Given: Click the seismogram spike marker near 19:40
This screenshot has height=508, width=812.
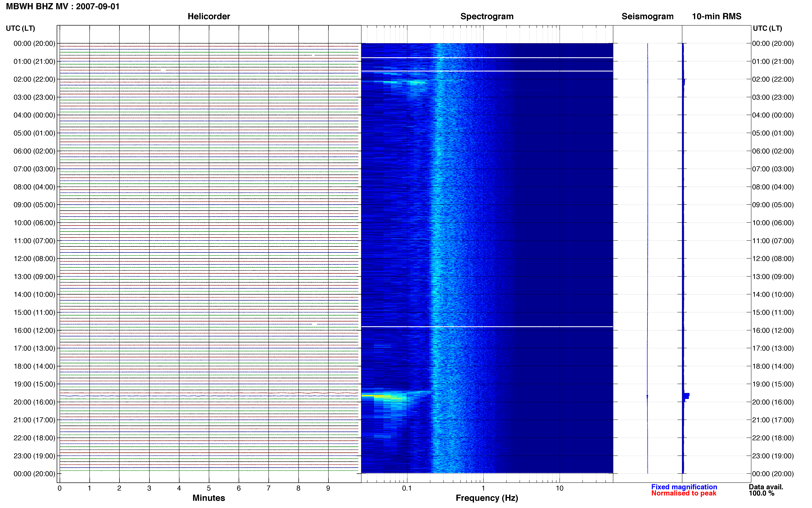Looking at the screenshot, I should pos(647,396).
